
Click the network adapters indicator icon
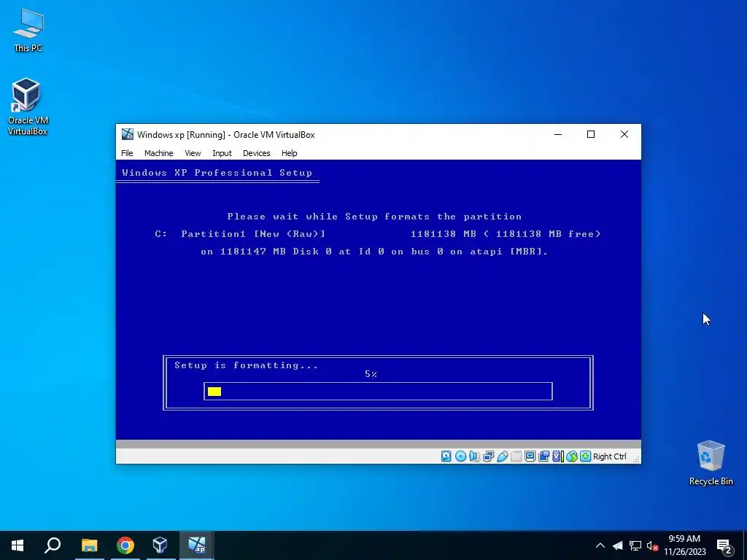(x=488, y=456)
